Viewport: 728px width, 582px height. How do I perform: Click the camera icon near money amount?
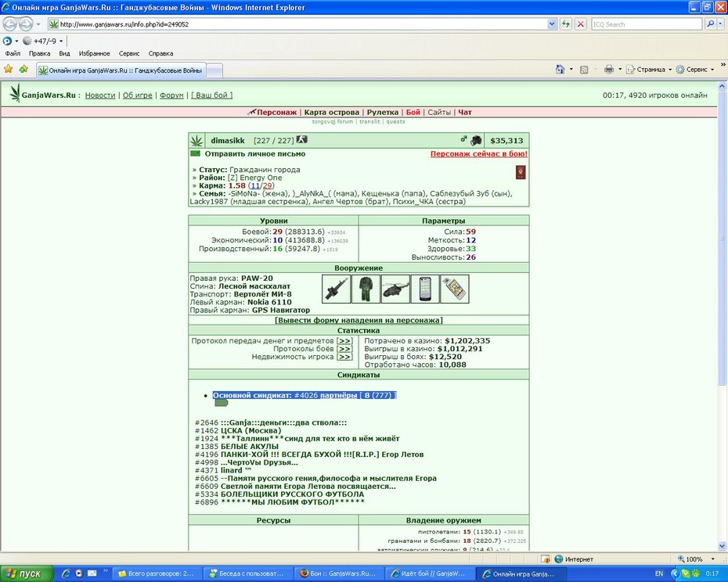click(x=476, y=140)
